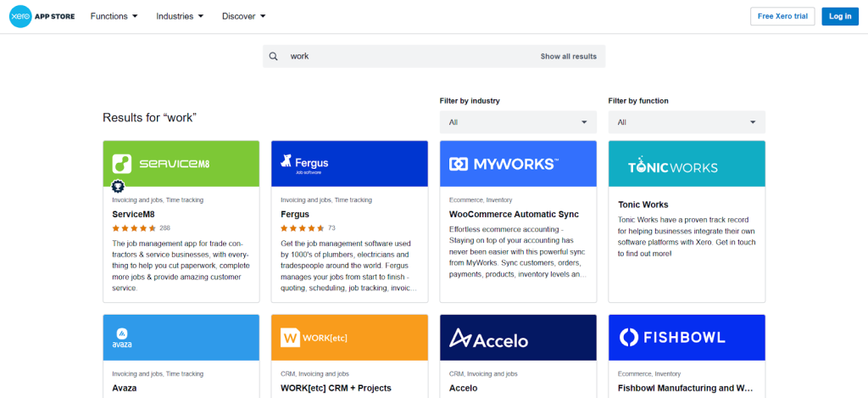Viewport: 868px width, 398px height.
Task: Open the Fishbowl logo banner
Action: click(687, 338)
